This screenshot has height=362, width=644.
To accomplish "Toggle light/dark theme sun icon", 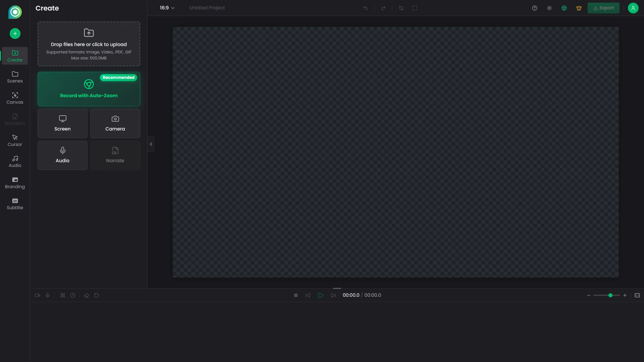I will pos(549,8).
